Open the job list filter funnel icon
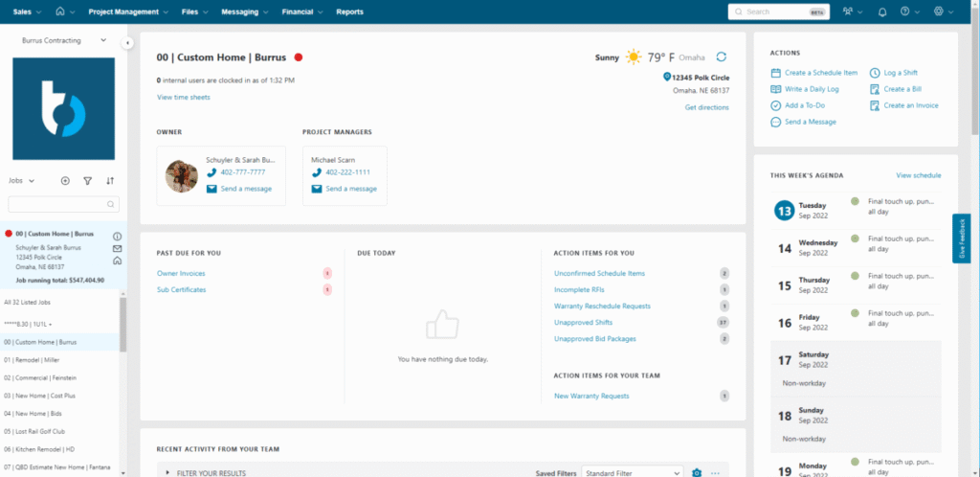This screenshot has width=980, height=477. click(x=87, y=180)
